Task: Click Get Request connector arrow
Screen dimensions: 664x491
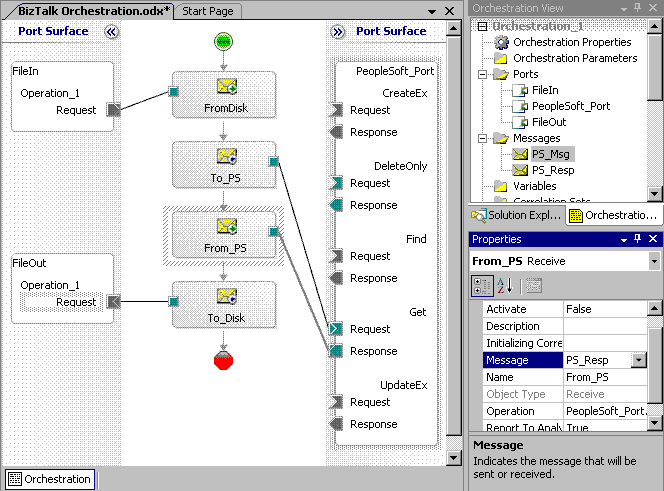Action: coord(337,328)
